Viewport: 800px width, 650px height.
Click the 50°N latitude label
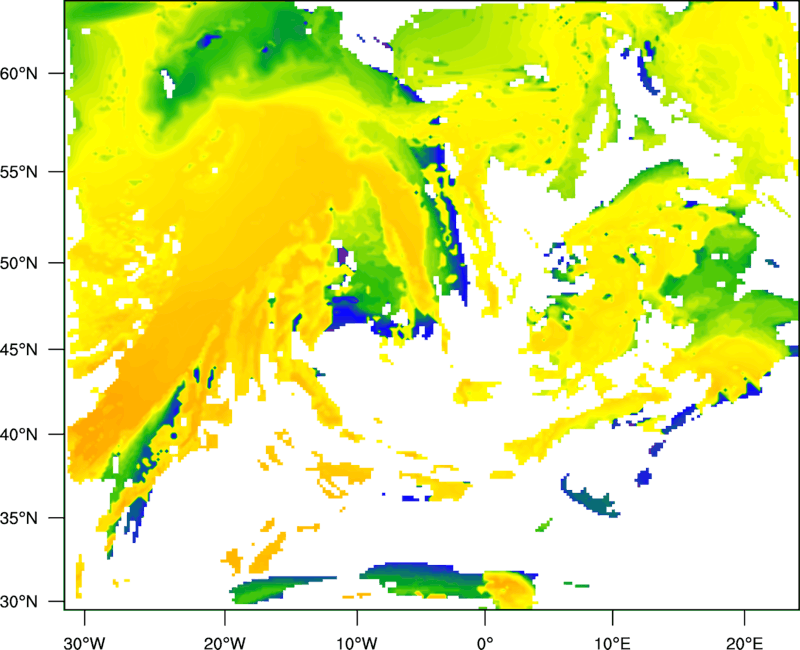click(x=19, y=263)
